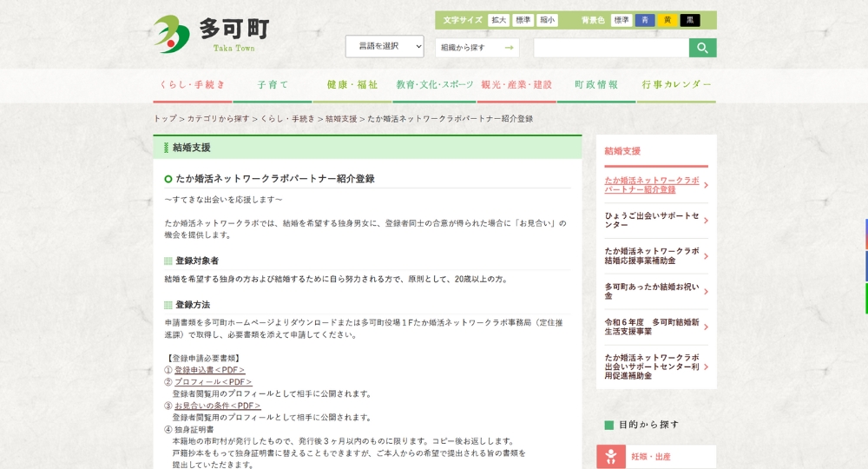
Task: Click chevron beside 結婚応援事業補助金
Action: [x=706, y=256]
